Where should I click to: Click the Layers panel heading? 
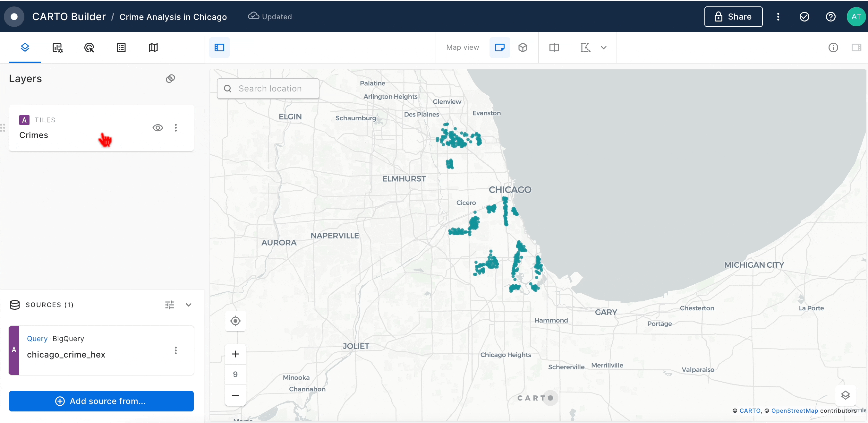point(25,79)
